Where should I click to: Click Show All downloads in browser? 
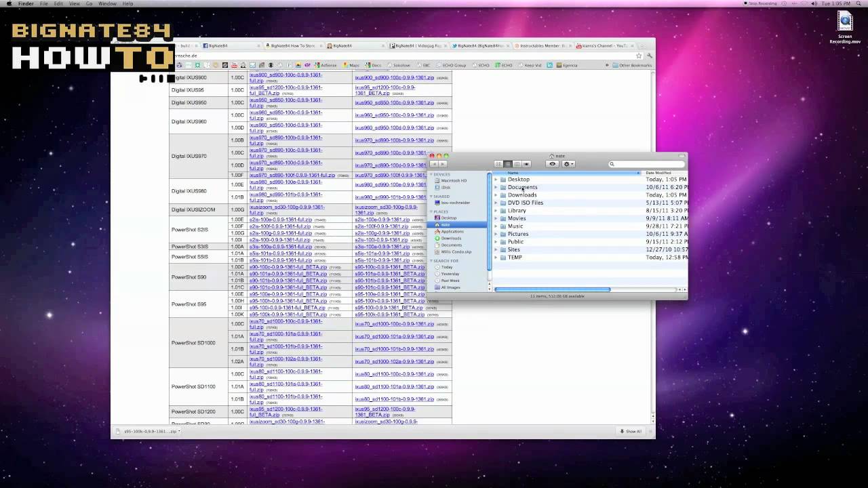click(630, 431)
